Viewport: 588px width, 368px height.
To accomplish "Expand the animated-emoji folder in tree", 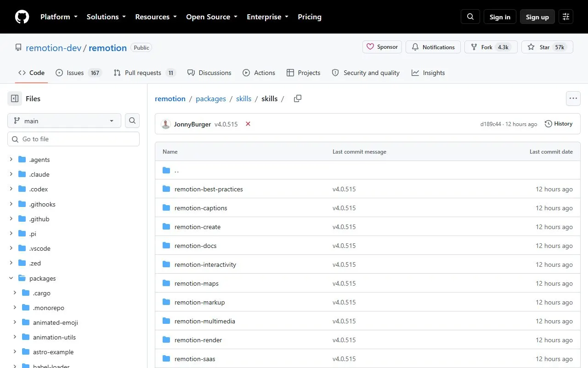I will coord(15,322).
